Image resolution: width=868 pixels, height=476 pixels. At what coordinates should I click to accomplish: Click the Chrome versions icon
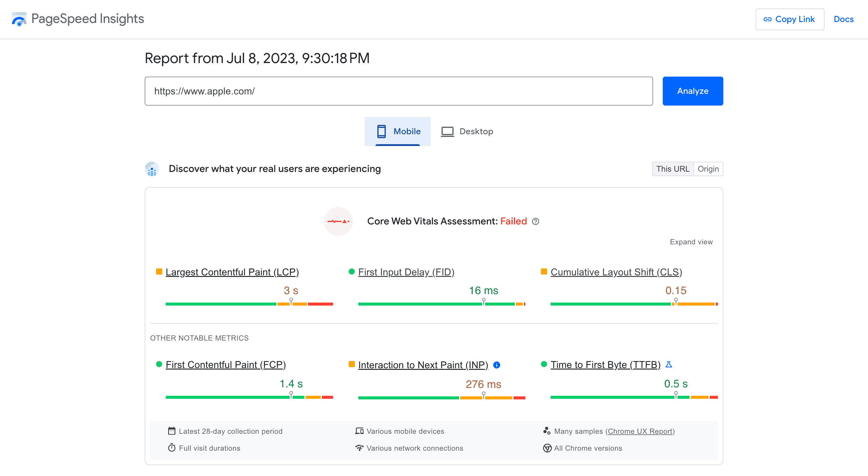(547, 448)
